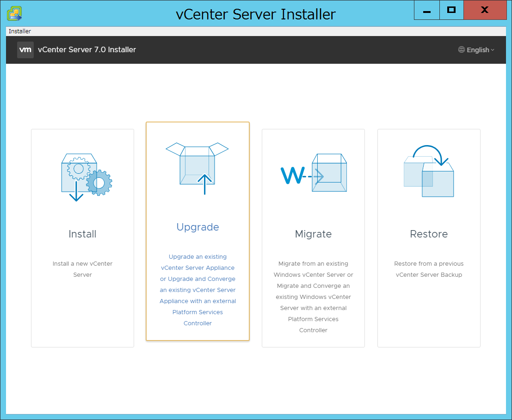Open the Installer menu
Screen dimensions: 512x420
(x=20, y=31)
